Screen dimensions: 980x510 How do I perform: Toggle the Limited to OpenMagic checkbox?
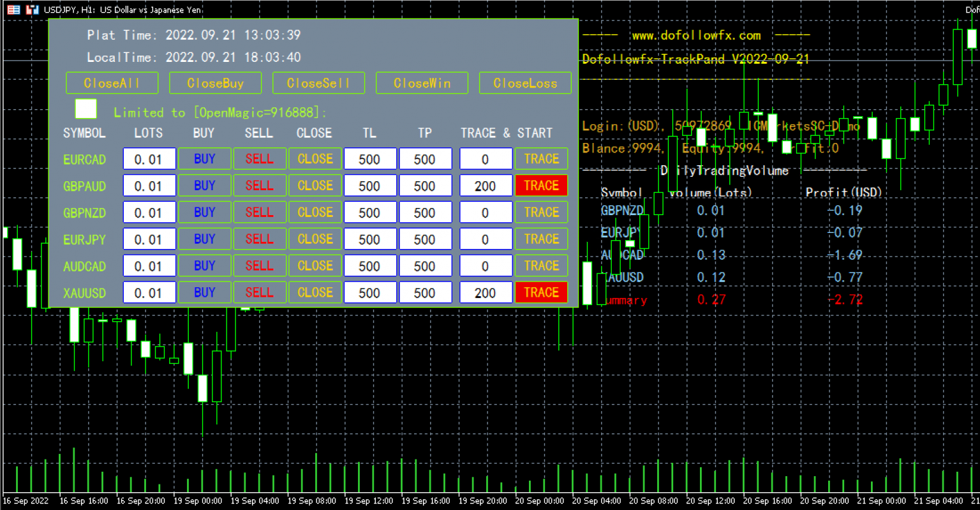[86, 109]
